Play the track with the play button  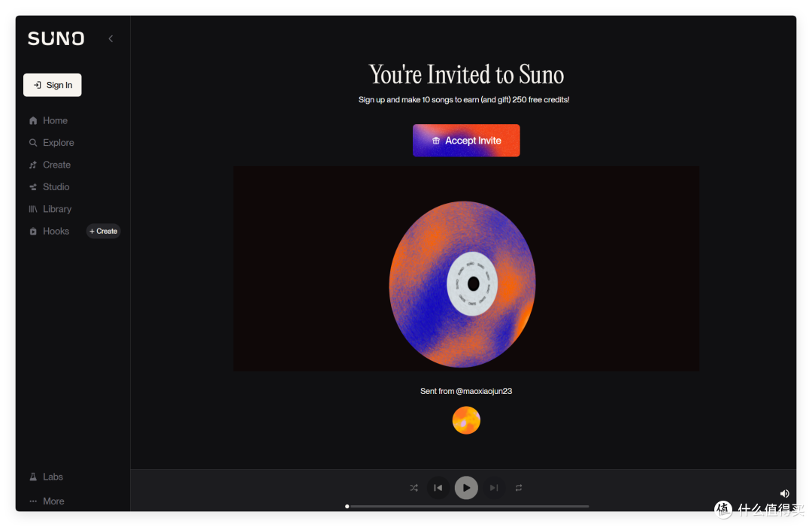[x=466, y=488]
